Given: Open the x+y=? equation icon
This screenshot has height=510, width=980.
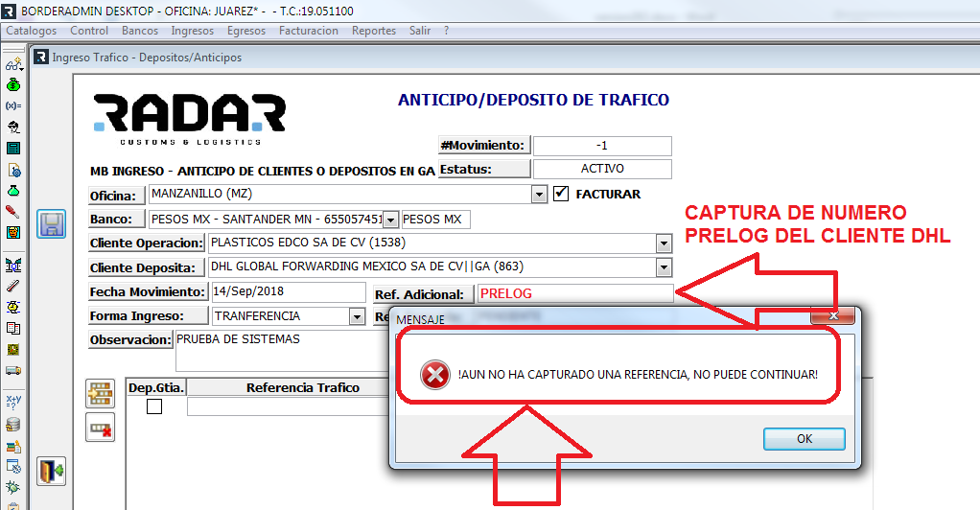Looking at the screenshot, I should coord(13,402).
